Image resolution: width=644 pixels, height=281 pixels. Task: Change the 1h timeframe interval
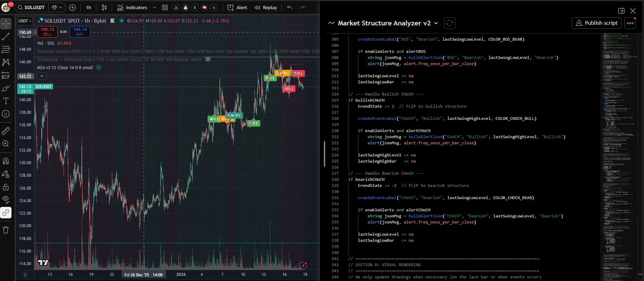coord(89,7)
